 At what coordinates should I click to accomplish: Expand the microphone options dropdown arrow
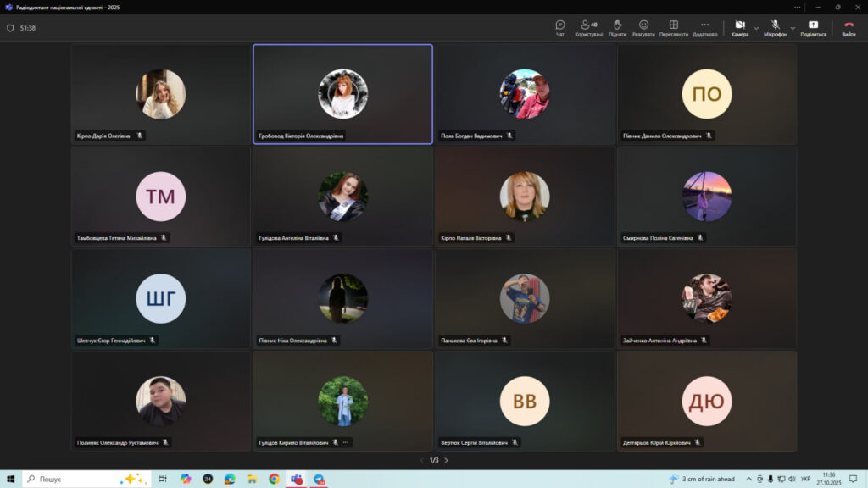click(793, 28)
